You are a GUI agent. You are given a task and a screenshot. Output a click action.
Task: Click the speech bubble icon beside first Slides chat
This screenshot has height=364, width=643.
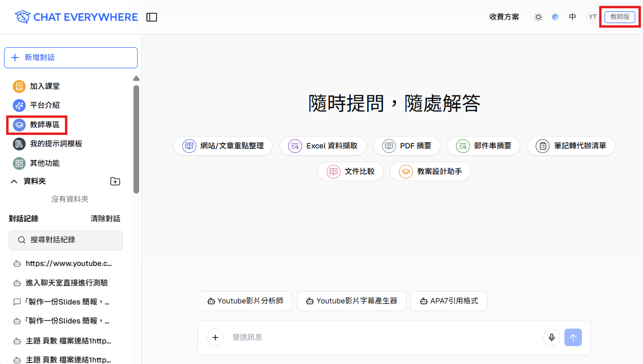[x=17, y=302]
